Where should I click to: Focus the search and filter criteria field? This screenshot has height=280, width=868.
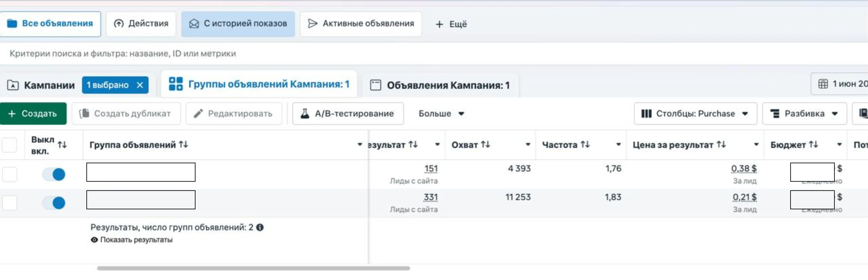[434, 53]
